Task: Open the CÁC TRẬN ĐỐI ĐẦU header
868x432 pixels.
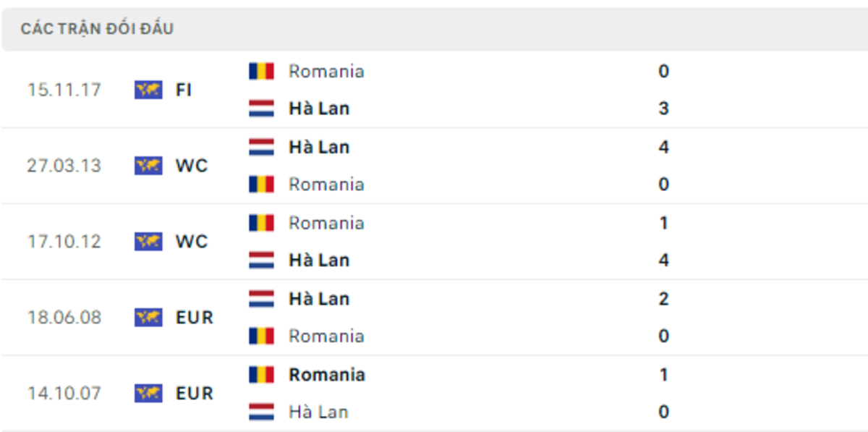Action: [x=97, y=29]
